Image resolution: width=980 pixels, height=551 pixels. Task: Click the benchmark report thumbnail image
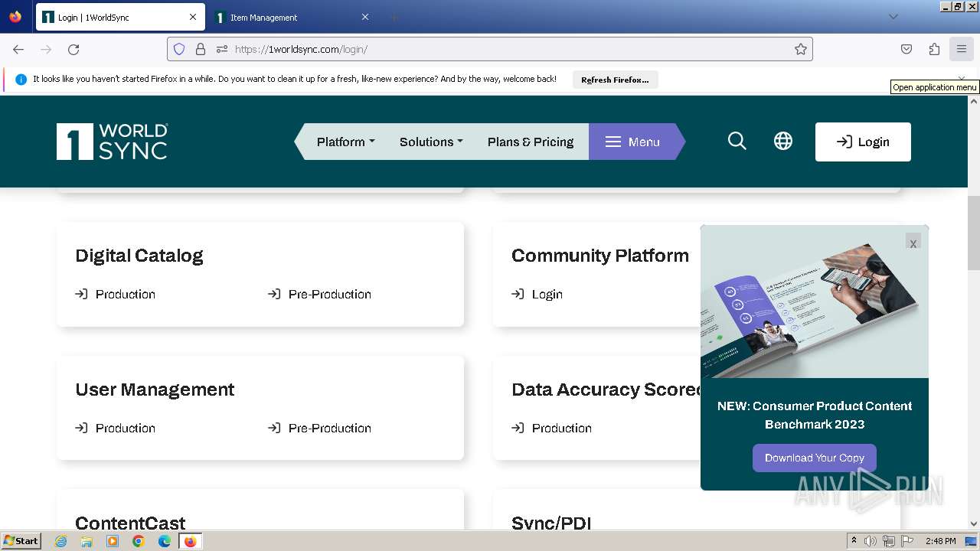pos(815,302)
